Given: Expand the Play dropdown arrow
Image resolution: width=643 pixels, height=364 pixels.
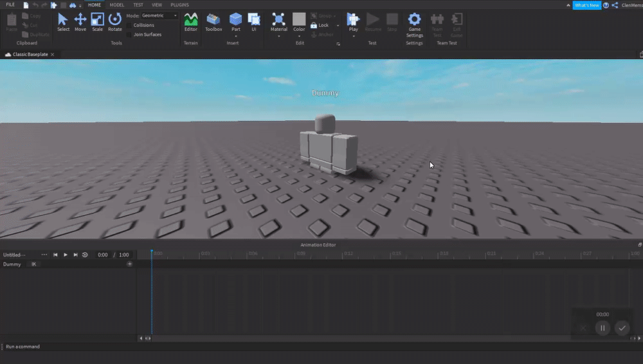Looking at the screenshot, I should pyautogui.click(x=354, y=36).
